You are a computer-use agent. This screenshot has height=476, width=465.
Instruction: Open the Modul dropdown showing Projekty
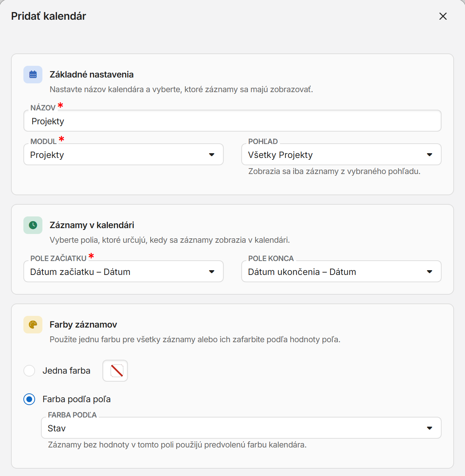point(124,154)
